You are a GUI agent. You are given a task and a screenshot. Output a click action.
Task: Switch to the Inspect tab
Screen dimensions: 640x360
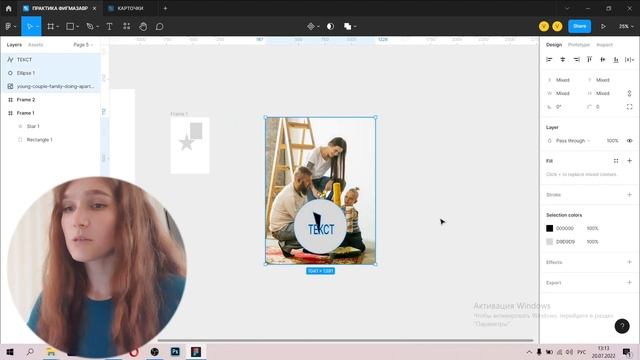coord(604,45)
